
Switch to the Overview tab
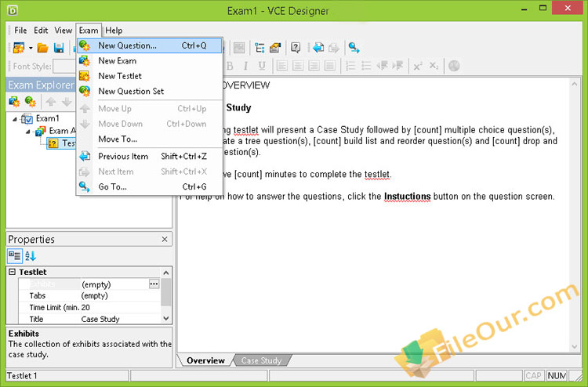coord(206,360)
